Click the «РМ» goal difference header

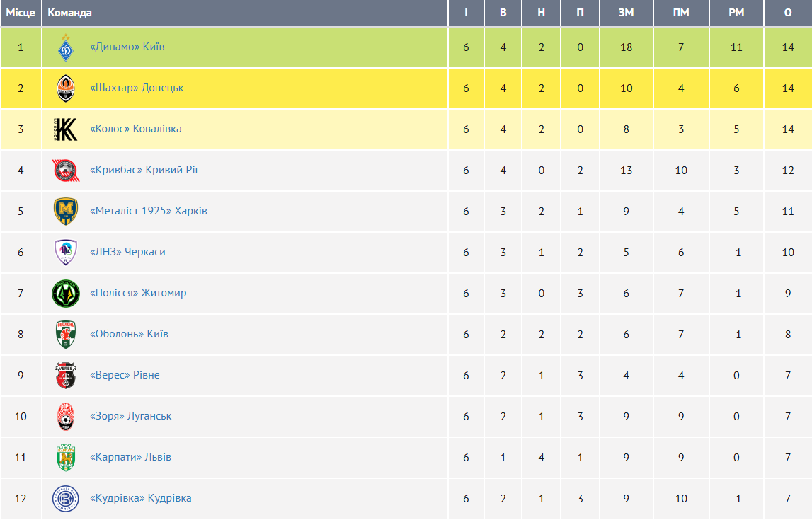[736, 13]
